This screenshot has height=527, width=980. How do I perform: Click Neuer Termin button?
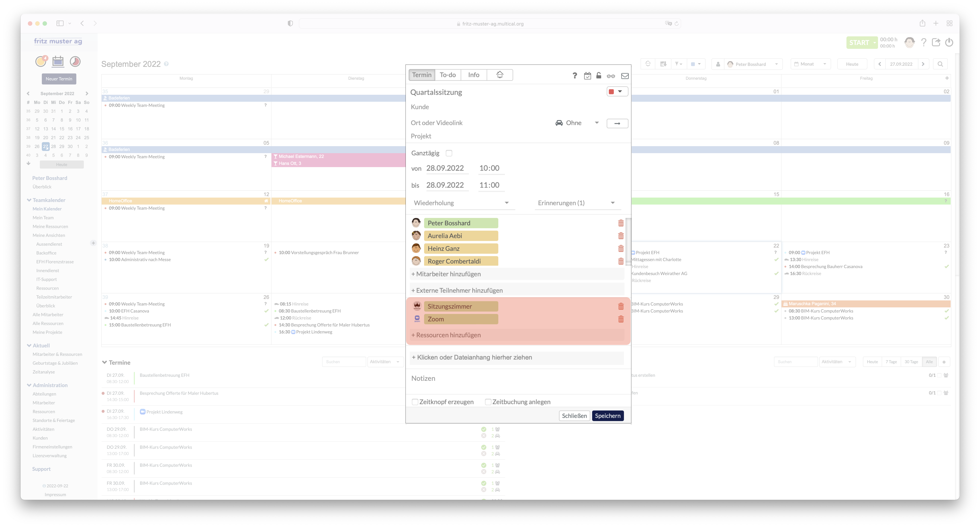tap(59, 79)
